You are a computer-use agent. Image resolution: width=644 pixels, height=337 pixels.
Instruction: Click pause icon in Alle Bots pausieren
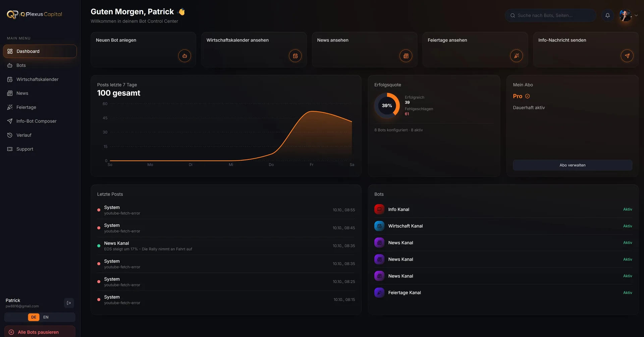[x=11, y=332]
